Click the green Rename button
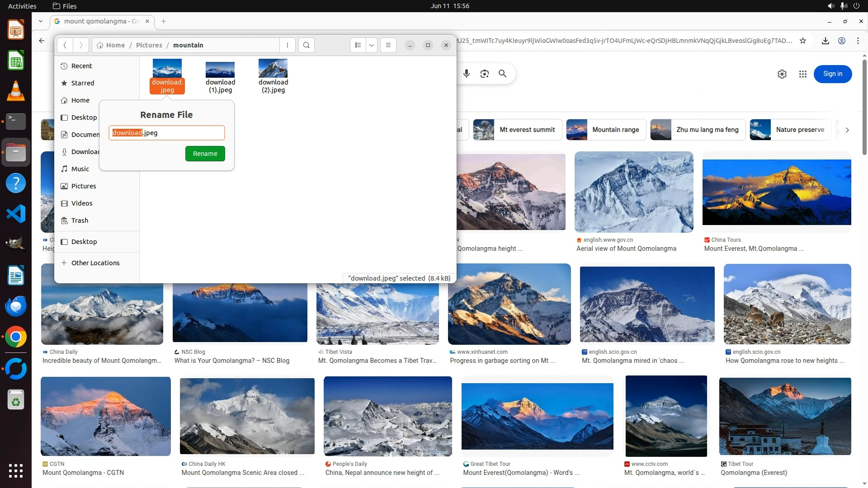 pos(205,154)
